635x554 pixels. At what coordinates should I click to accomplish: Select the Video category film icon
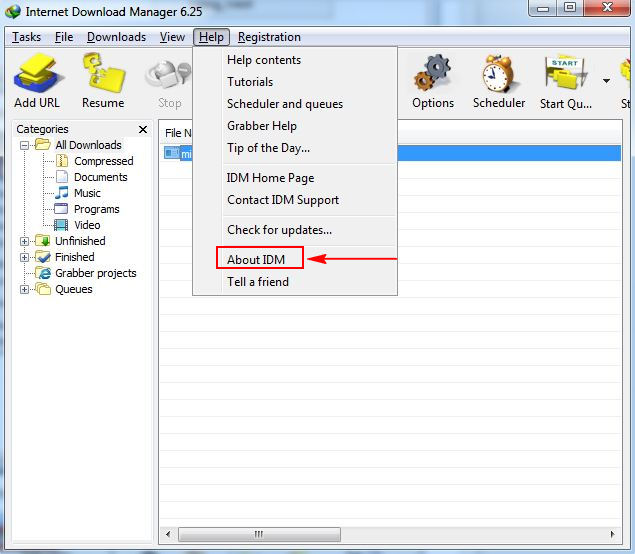61,225
